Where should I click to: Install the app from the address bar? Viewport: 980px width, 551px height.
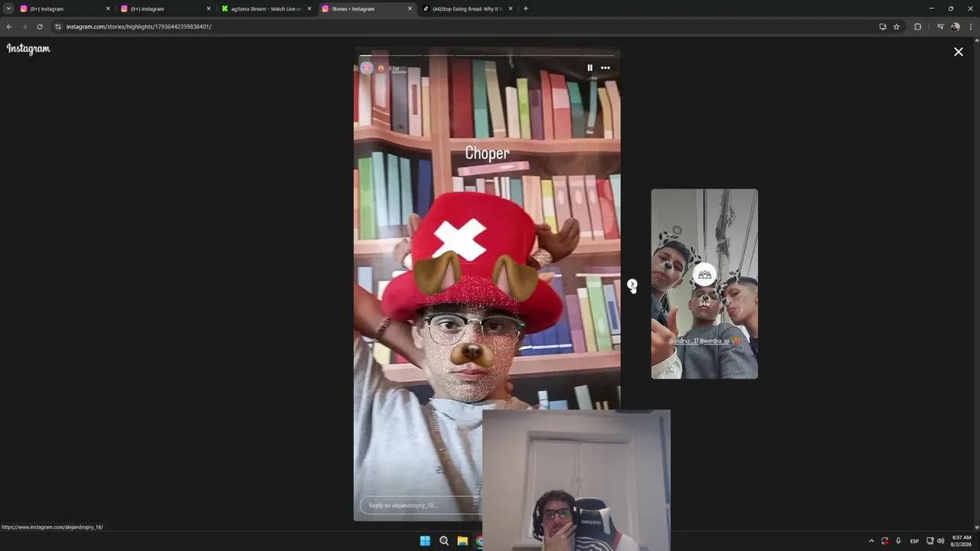(883, 27)
